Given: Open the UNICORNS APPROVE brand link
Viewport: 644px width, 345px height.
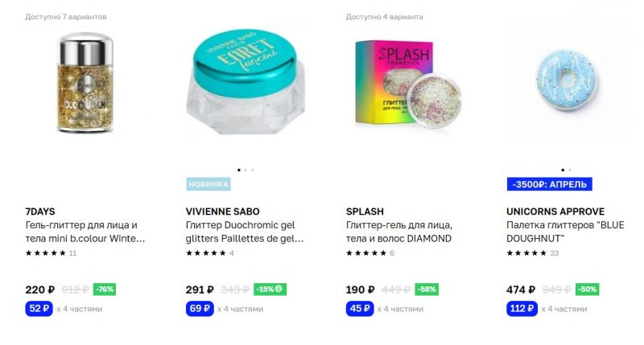Looking at the screenshot, I should [555, 212].
